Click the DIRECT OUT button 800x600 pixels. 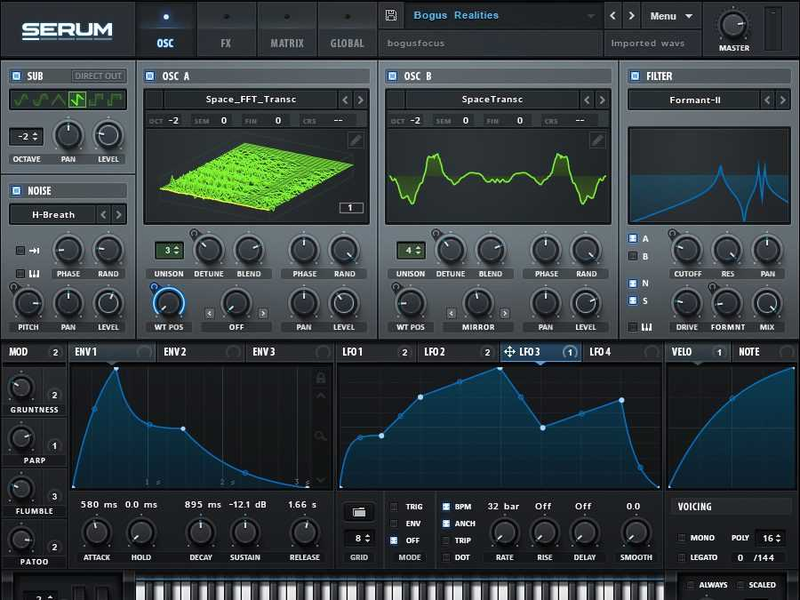pos(98,76)
